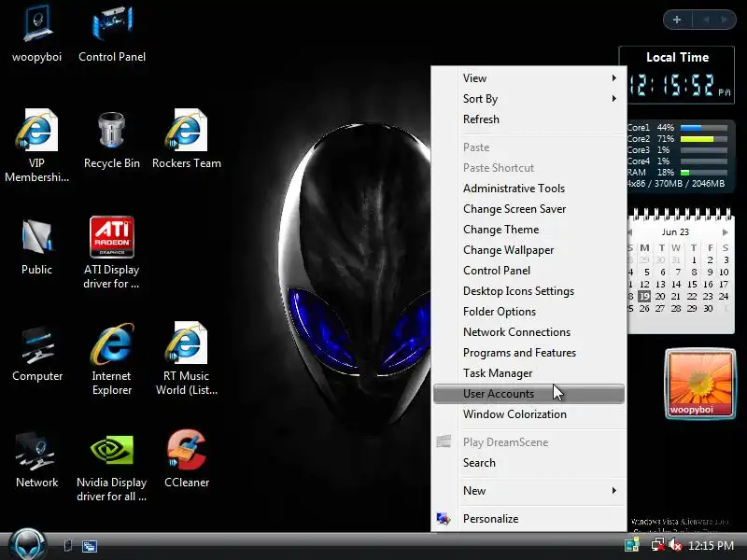The image size is (747, 560).
Task: Choose Refresh from the context menu
Action: tap(529, 119)
